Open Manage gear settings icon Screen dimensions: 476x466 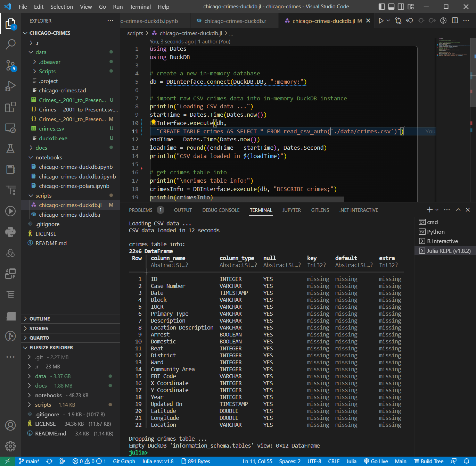(10, 446)
